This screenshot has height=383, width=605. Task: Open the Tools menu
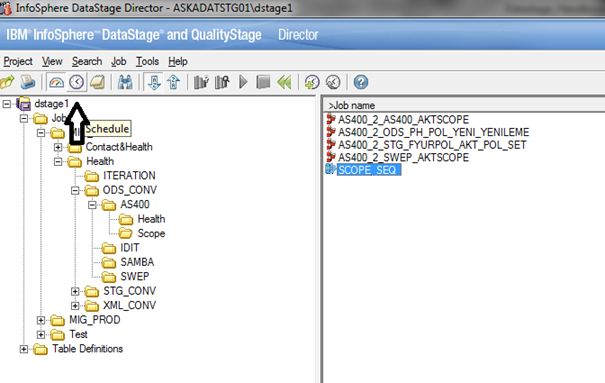(147, 61)
